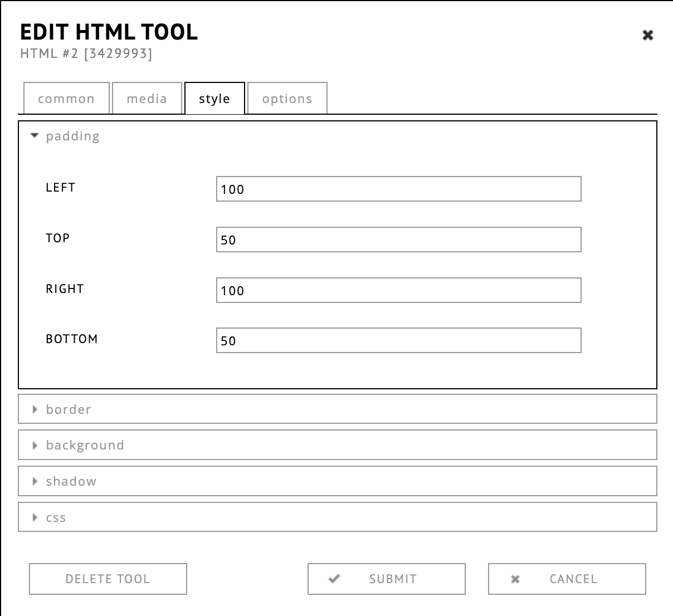This screenshot has height=616, width=673.
Task: Close the Edit HTML Tool dialog
Action: point(647,35)
